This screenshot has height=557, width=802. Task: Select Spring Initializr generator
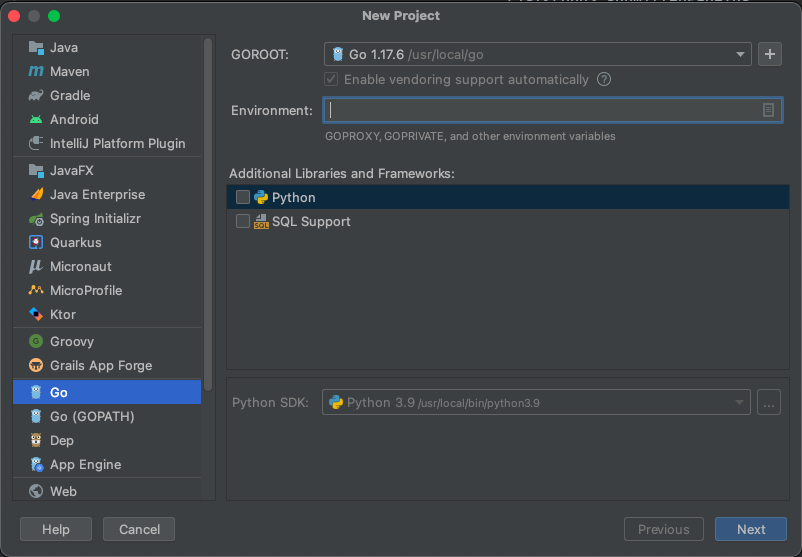pos(96,218)
